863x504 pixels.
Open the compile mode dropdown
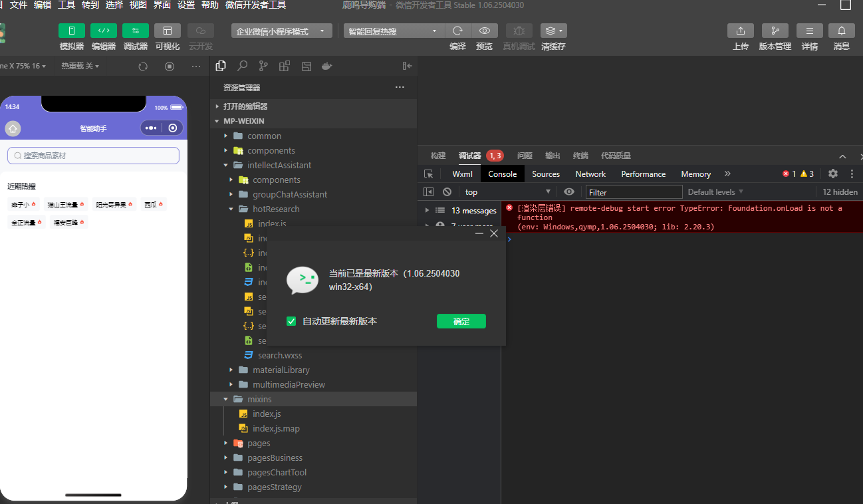(394, 31)
